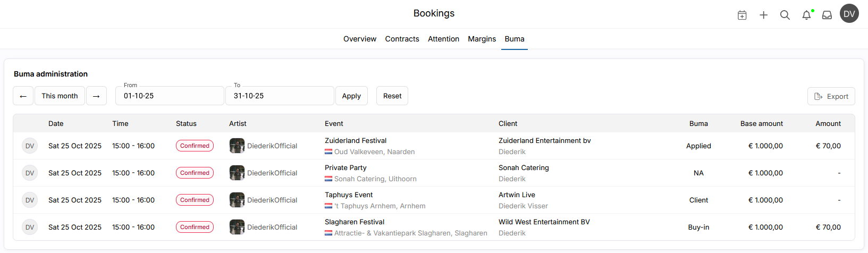This screenshot has width=868, height=253.
Task: Go to previous month with left arrow
Action: [x=23, y=96]
